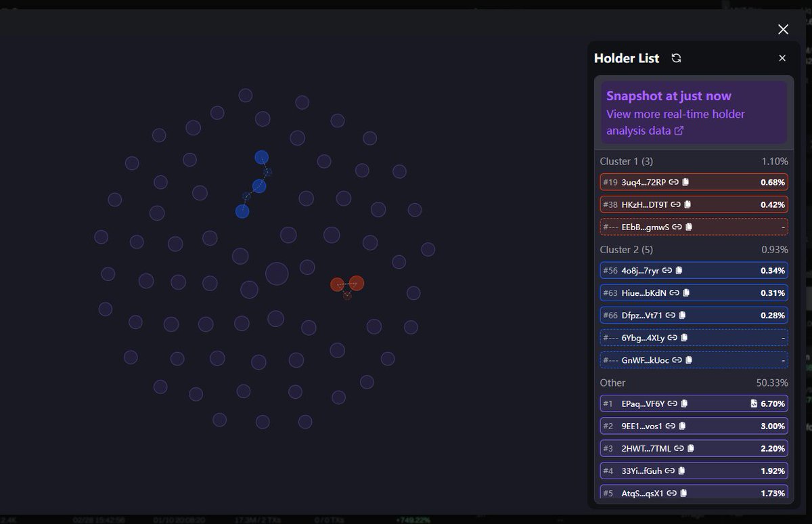Select holder address text GnWF...kUoc
Image resolution: width=812 pixels, height=524 pixels.
646,360
